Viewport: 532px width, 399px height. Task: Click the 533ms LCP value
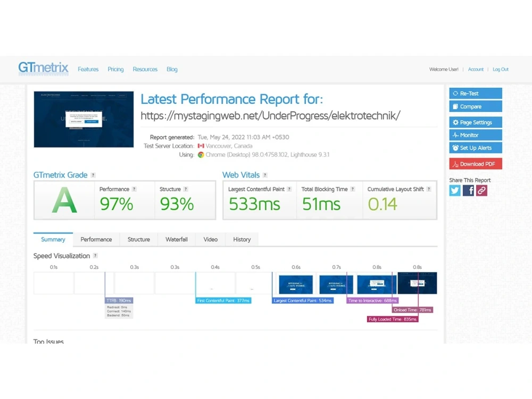tap(254, 204)
